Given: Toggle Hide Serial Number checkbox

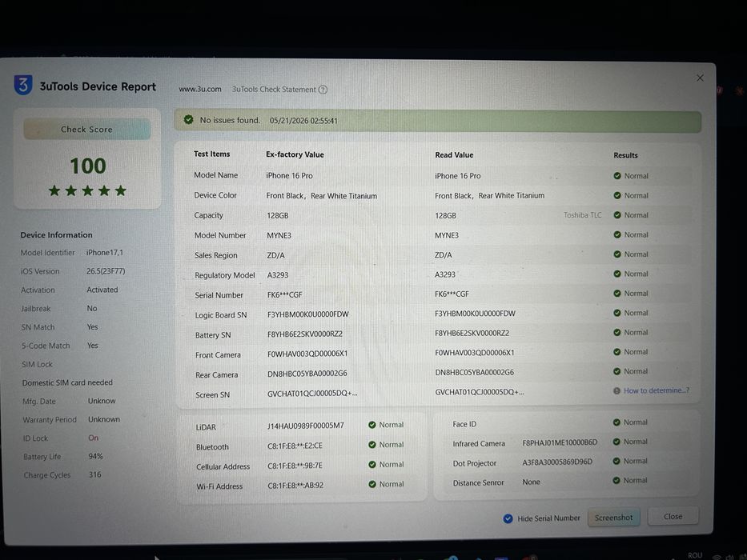Looking at the screenshot, I should point(508,518).
